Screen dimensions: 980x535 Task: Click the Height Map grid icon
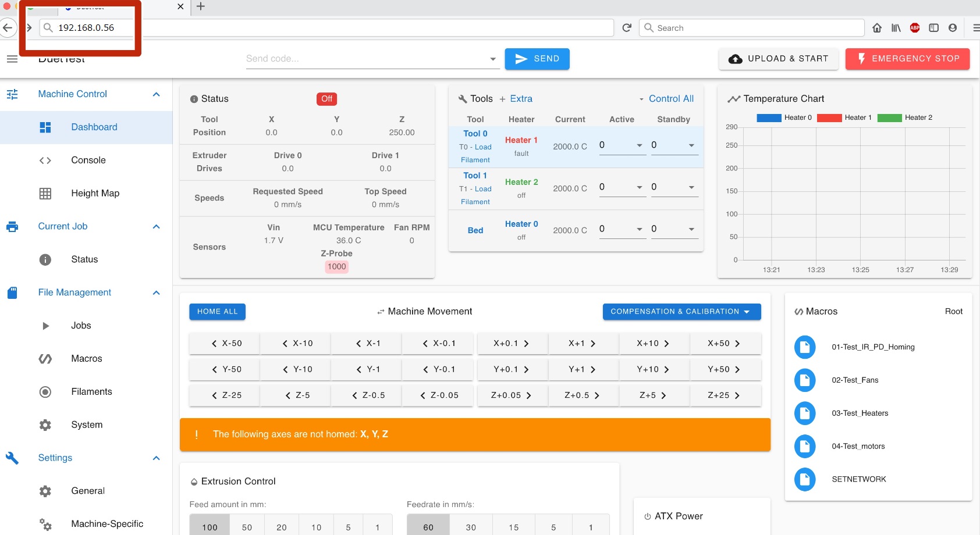point(45,194)
